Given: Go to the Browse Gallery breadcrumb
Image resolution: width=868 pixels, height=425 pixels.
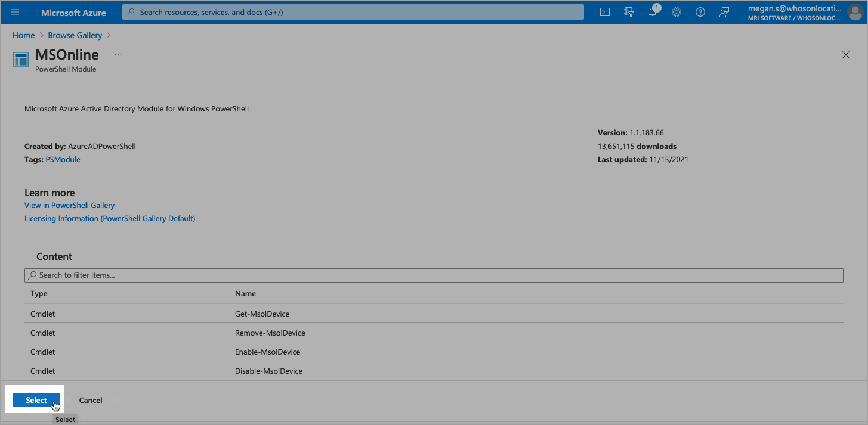Looking at the screenshot, I should tap(75, 35).
